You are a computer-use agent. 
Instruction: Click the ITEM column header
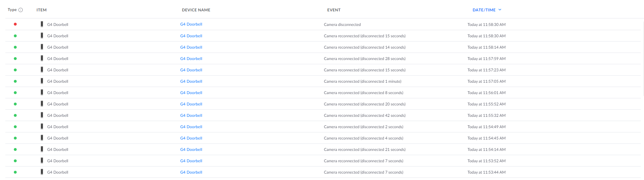(x=42, y=10)
